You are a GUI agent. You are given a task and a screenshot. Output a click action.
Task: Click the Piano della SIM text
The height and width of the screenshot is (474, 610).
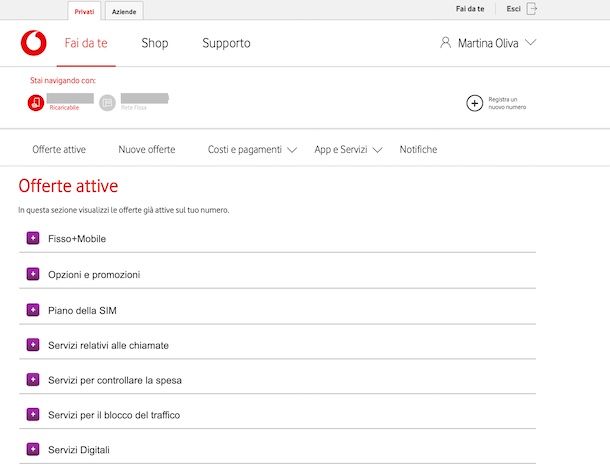click(x=82, y=311)
